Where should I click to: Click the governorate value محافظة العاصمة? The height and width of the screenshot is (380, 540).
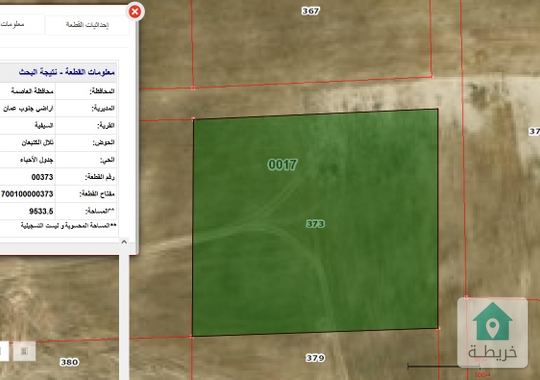(32, 91)
